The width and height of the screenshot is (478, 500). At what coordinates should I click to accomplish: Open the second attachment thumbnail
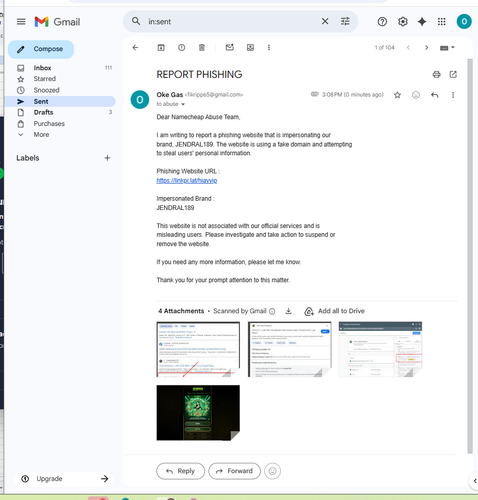(289, 349)
